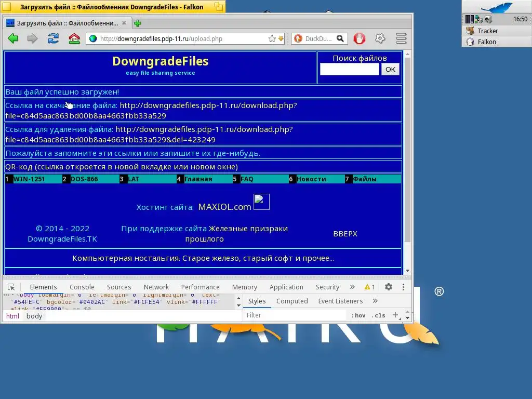This screenshot has height=399, width=532.
Task: Switch to the Computed styles pane
Action: 292,301
